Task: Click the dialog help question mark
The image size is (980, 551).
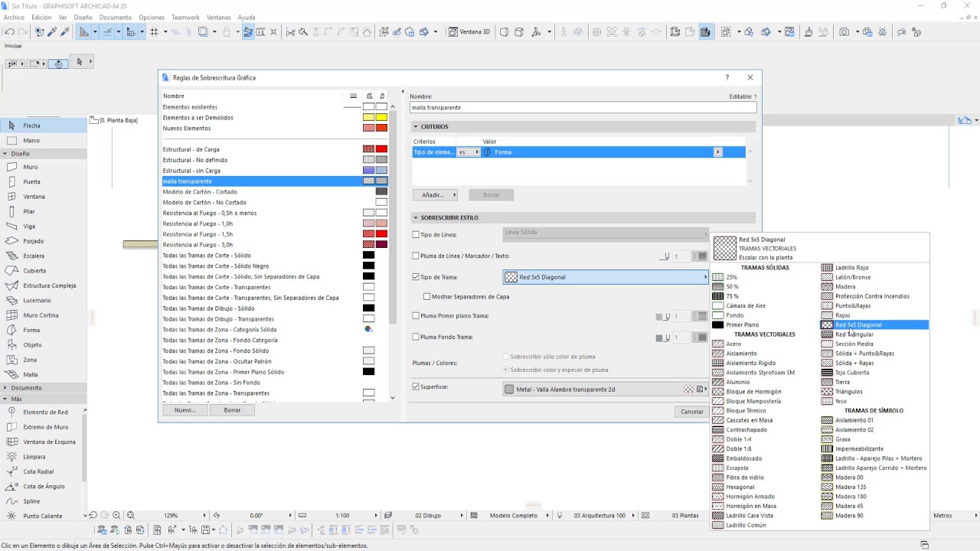Action: pos(727,77)
